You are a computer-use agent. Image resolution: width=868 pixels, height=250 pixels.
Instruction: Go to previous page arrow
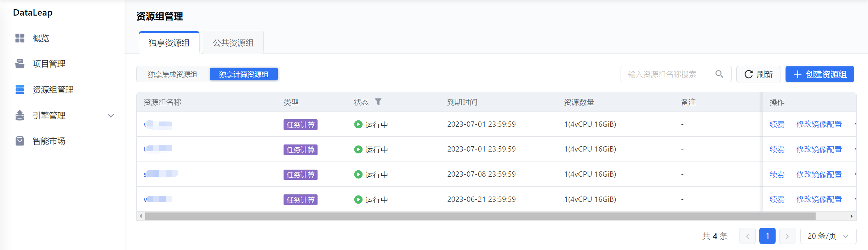tap(747, 236)
